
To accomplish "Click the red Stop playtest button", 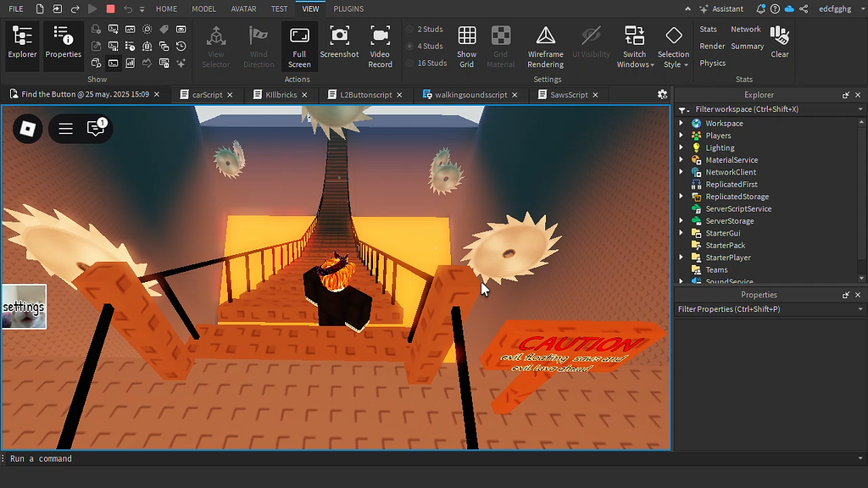I will click(110, 8).
